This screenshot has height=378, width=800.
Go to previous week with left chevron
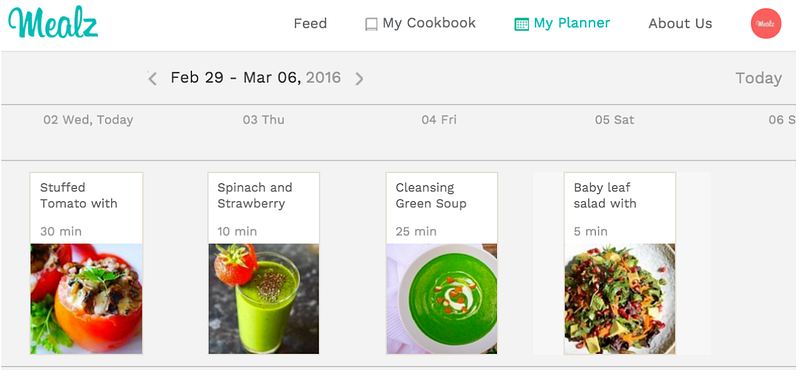tap(152, 78)
